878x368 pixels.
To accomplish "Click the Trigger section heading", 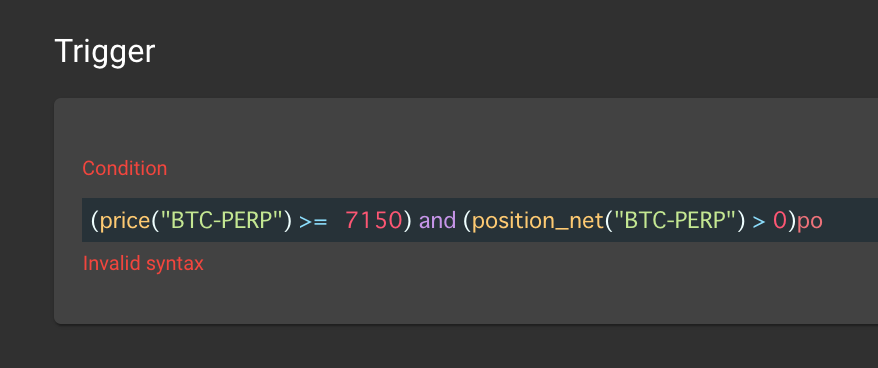I will tap(105, 52).
